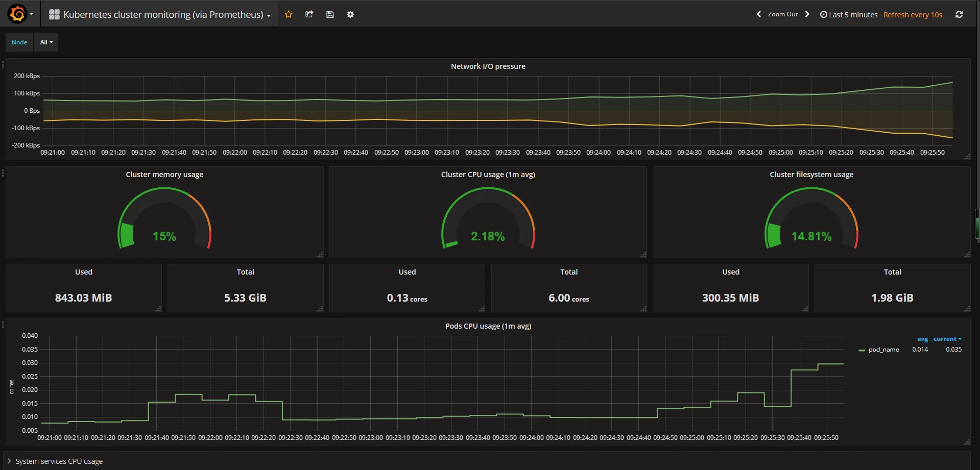
Task: Click Zoom Out time range button
Action: click(782, 14)
